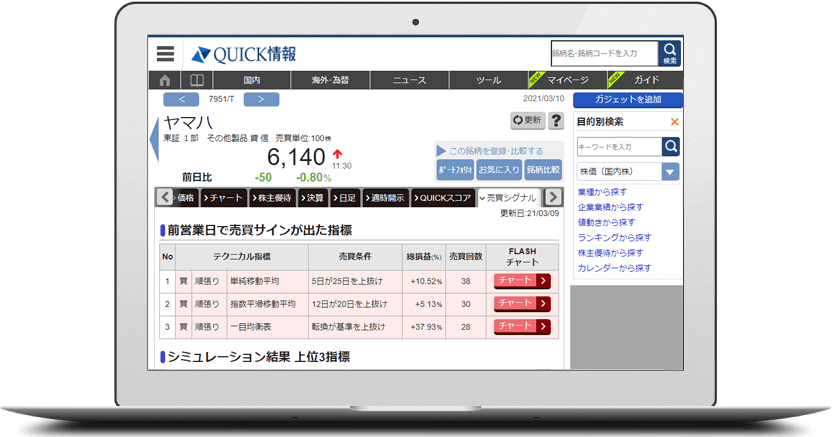Click 業種から探す link
Screen dimensions: 834x437
tap(602, 192)
